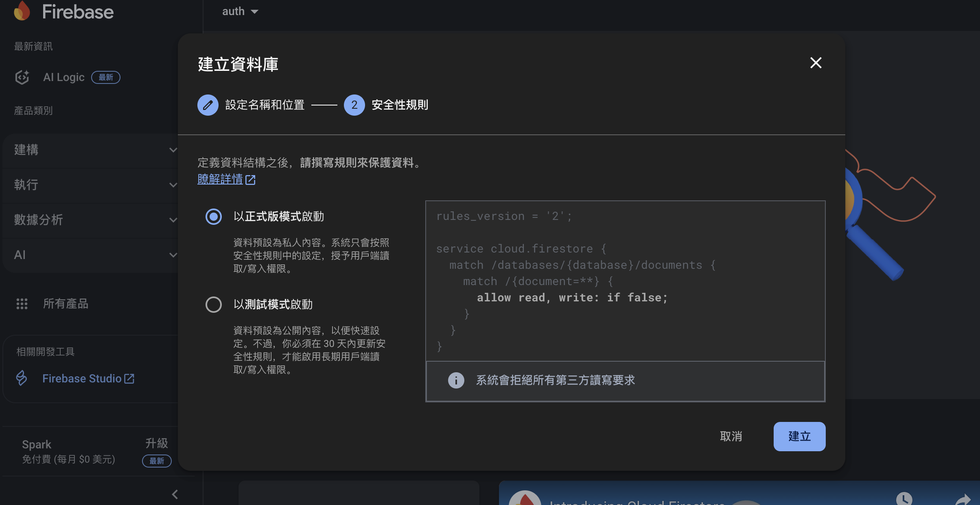Click the test mode description text
The width and height of the screenshot is (980, 505).
pos(309,350)
